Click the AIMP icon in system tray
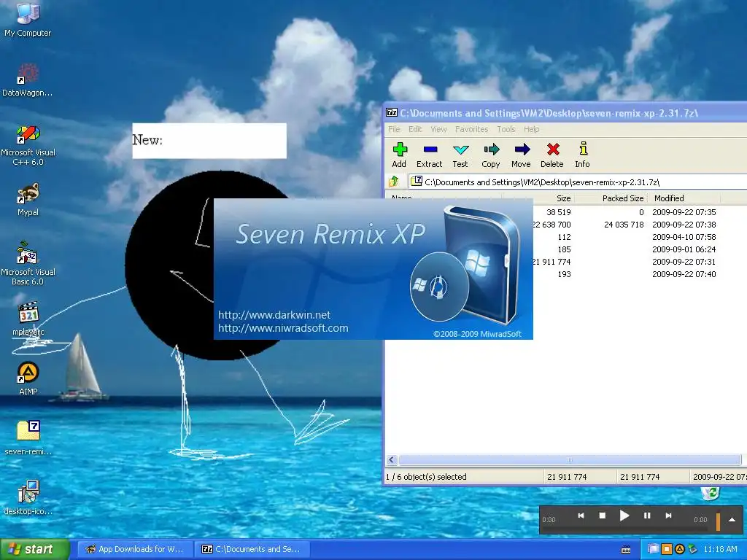The height and width of the screenshot is (560, 747). 680,550
